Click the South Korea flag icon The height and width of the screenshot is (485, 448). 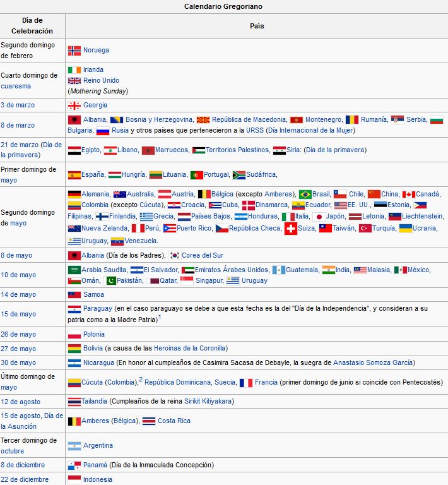(175, 256)
